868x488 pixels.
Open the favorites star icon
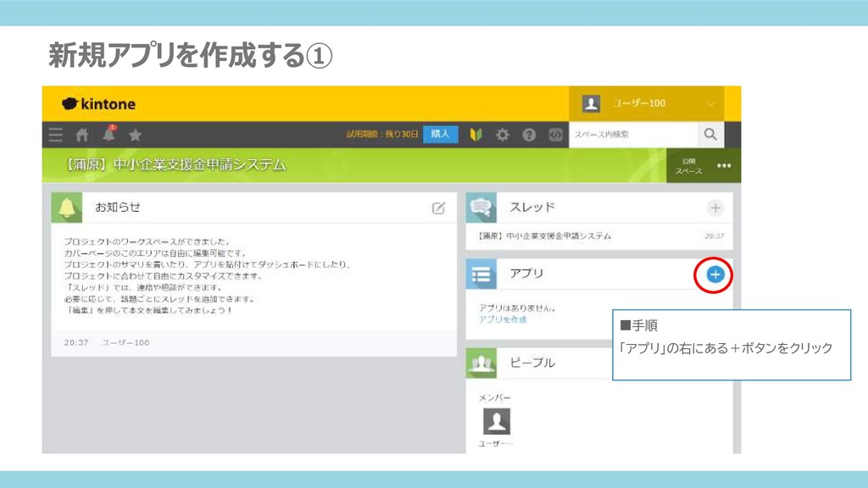[x=135, y=135]
